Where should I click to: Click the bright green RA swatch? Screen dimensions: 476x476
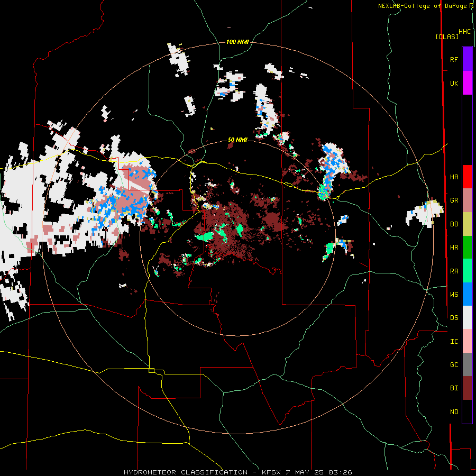coord(467,271)
